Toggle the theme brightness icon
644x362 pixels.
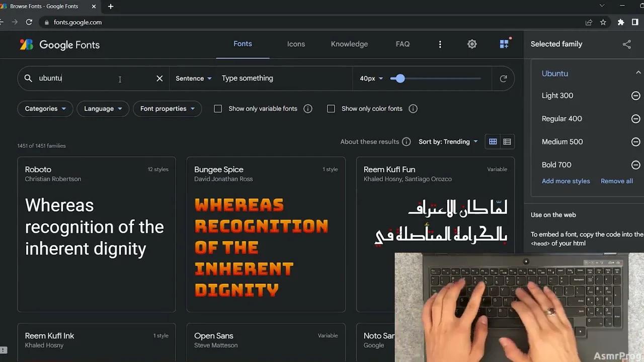click(472, 44)
